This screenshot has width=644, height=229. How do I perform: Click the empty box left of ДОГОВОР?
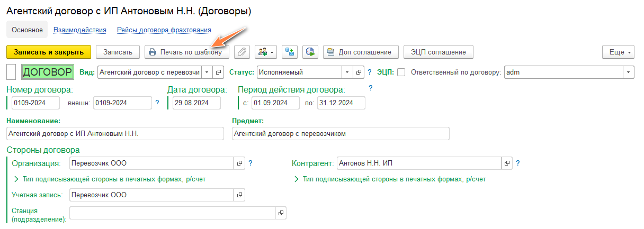tap(11, 72)
